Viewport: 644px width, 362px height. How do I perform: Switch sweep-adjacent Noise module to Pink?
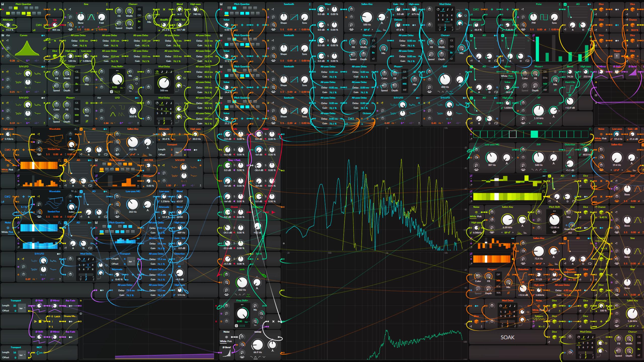tap(229, 341)
